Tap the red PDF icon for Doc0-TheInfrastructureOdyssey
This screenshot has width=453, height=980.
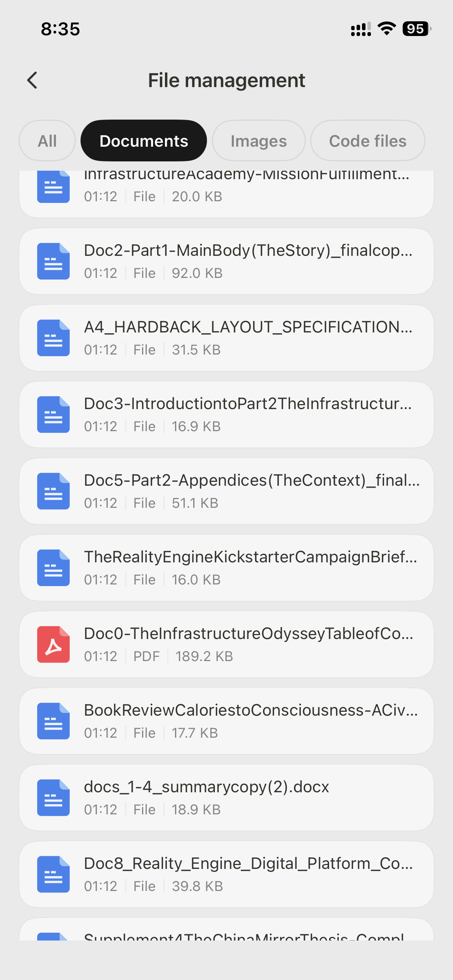pos(53,644)
